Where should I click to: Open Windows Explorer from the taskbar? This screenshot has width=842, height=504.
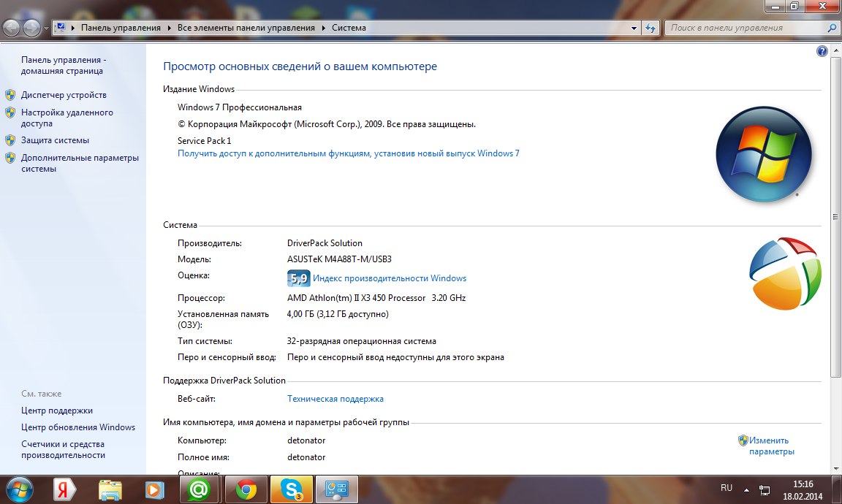(110, 490)
